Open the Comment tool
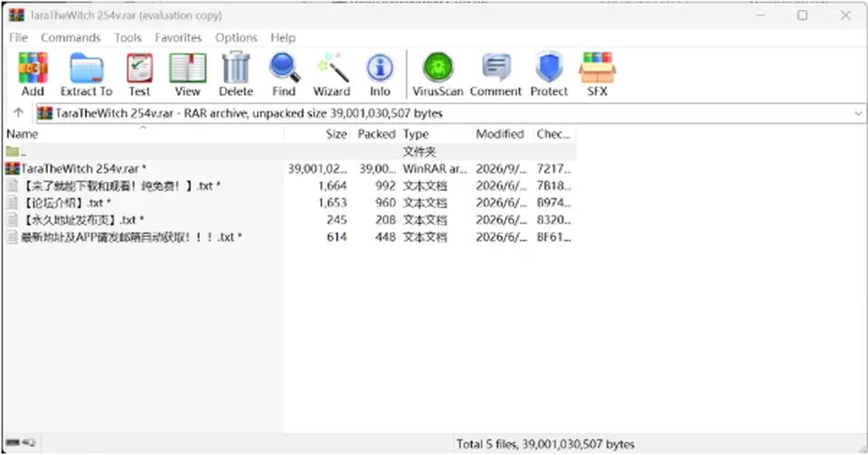 tap(496, 74)
